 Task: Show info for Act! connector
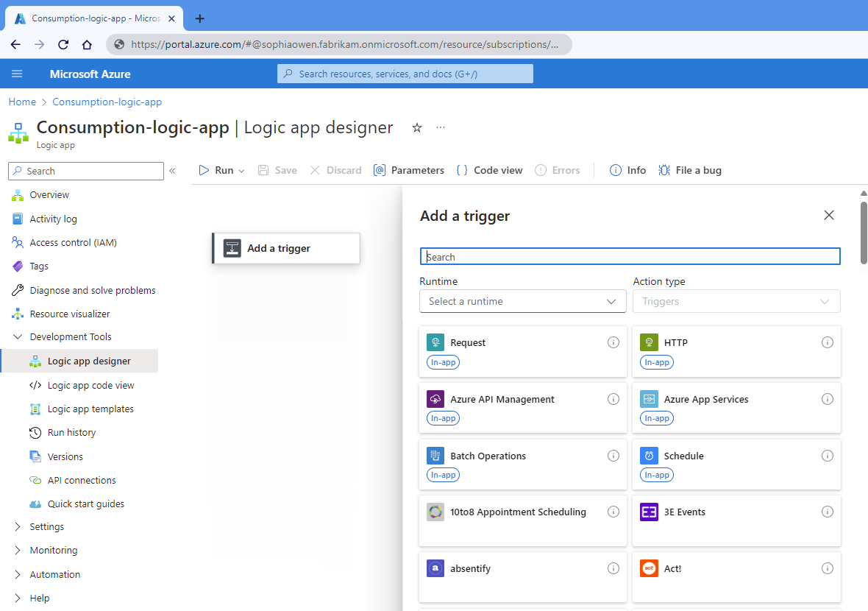click(x=827, y=568)
